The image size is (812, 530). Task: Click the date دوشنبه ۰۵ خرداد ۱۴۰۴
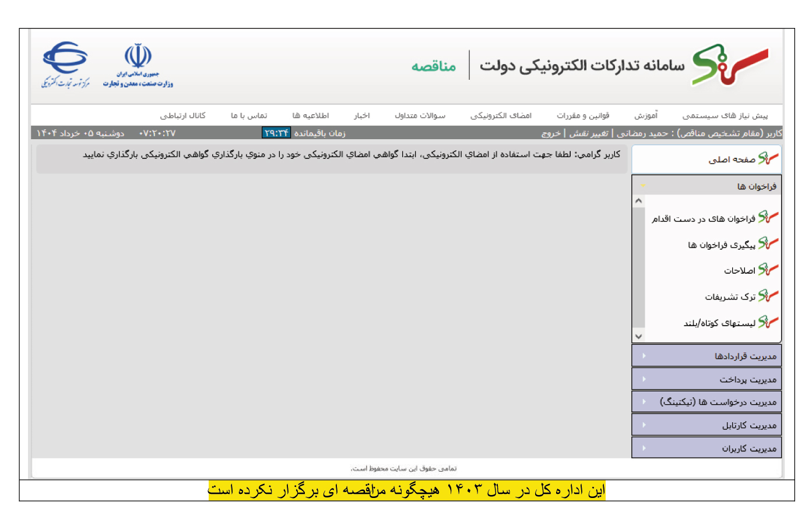point(80,133)
